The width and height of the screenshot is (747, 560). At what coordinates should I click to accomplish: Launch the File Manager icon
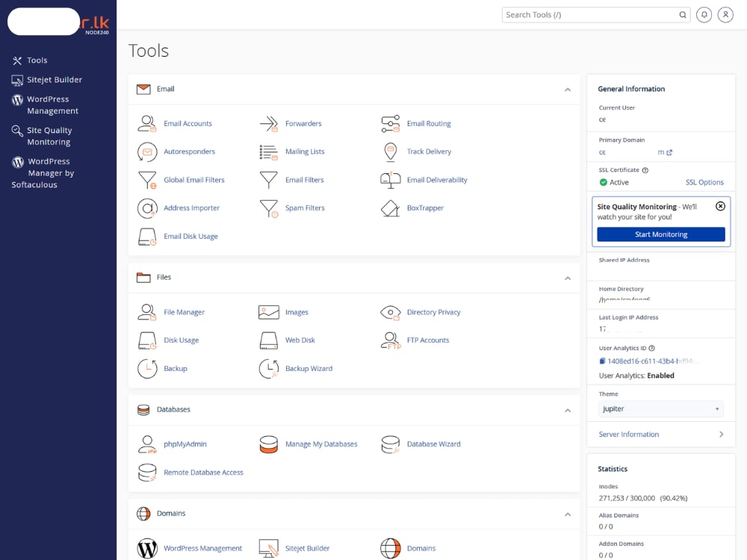pos(146,312)
